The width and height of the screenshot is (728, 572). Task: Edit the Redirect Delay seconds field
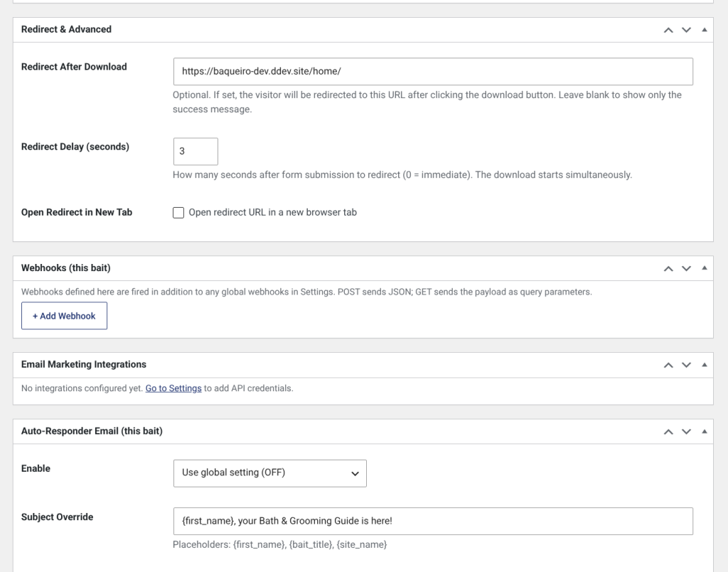point(196,152)
